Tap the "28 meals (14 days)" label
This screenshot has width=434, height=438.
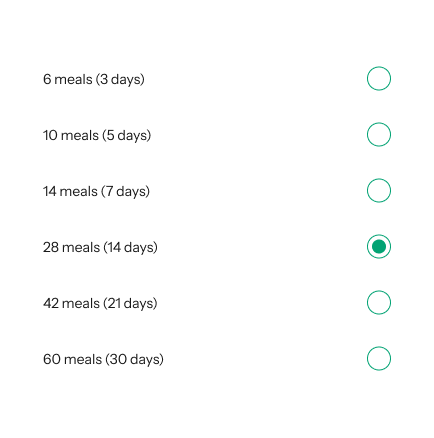[100, 248]
